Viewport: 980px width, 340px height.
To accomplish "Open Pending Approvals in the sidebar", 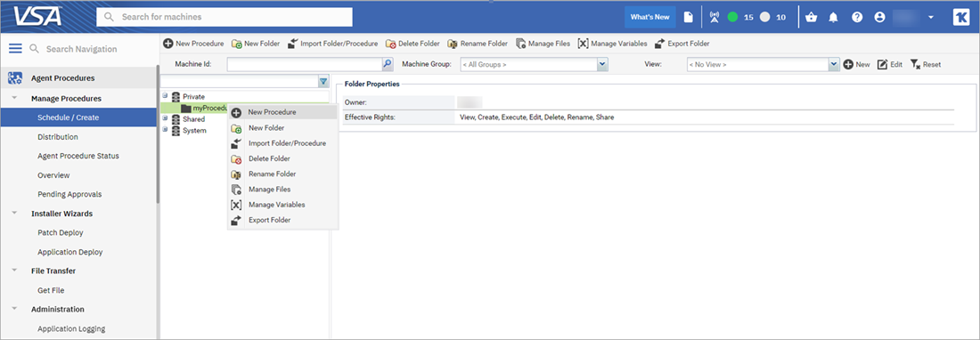I will click(69, 194).
